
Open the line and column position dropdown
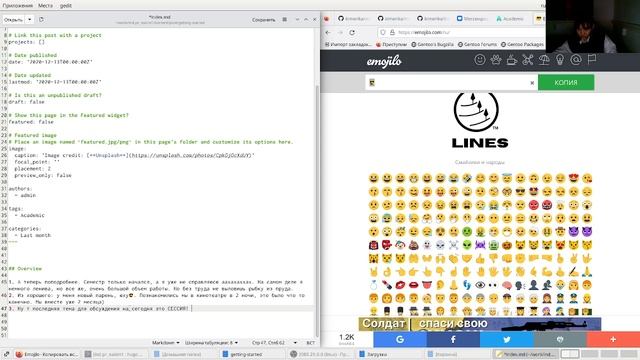coord(274,342)
